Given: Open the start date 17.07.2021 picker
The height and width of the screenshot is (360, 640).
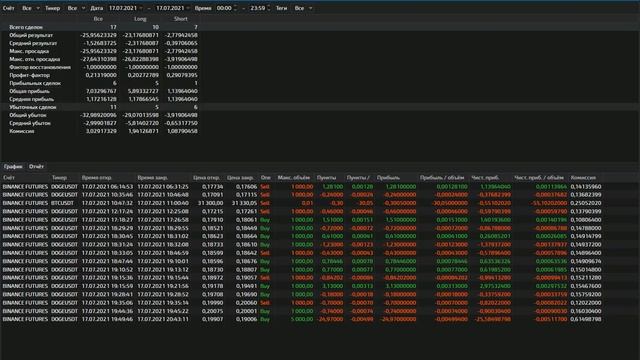Looking at the screenshot, I should pos(126,8).
